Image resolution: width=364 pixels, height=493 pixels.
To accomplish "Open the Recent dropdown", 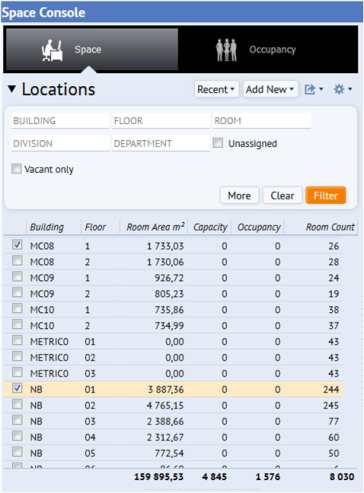I will pyautogui.click(x=216, y=89).
